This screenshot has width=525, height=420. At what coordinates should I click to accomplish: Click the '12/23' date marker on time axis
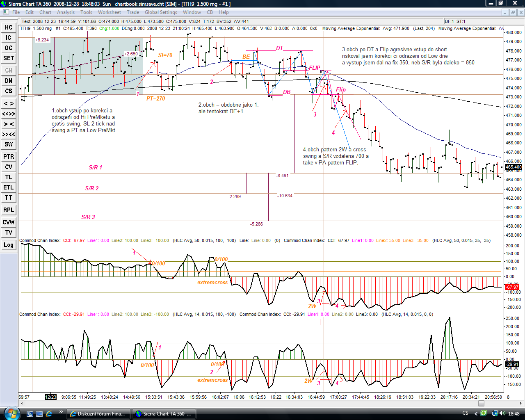pyautogui.click(x=50, y=397)
